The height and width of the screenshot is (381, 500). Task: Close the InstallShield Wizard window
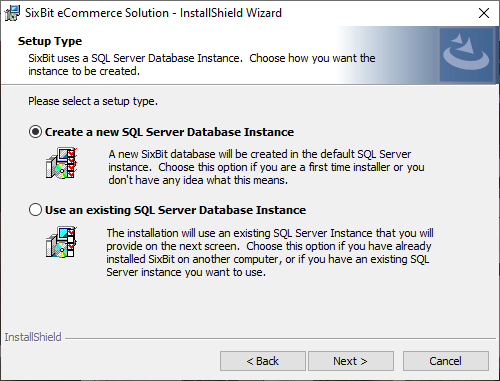tap(484, 13)
